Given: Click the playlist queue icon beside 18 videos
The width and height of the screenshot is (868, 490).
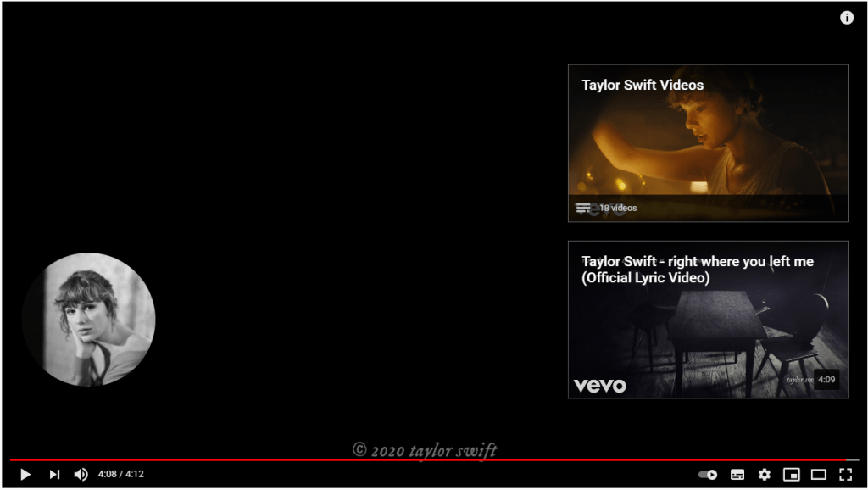Looking at the screenshot, I should (x=583, y=209).
